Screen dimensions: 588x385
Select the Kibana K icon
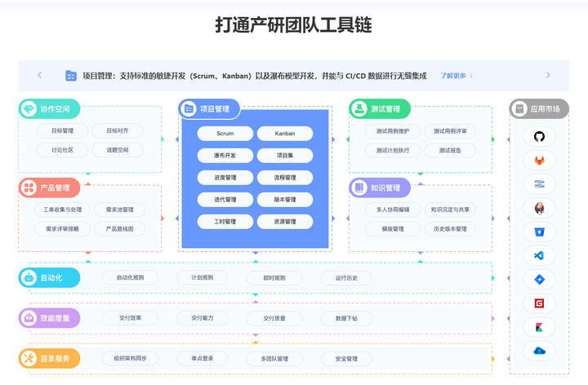539,327
